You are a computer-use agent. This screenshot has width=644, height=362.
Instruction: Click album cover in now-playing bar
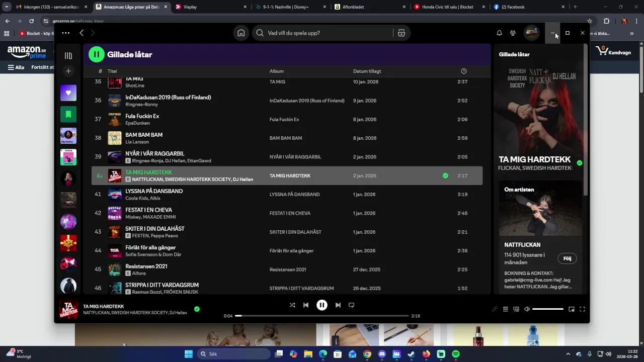[68, 309]
